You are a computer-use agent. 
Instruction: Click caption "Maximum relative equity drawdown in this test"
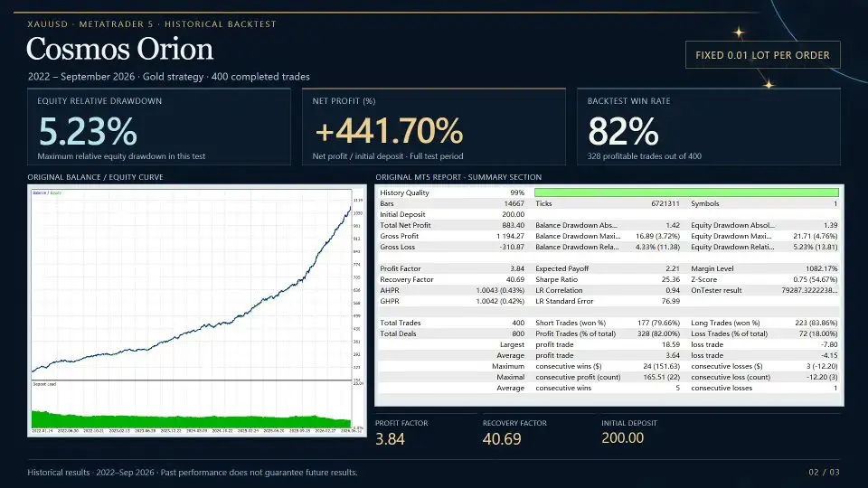(x=121, y=156)
